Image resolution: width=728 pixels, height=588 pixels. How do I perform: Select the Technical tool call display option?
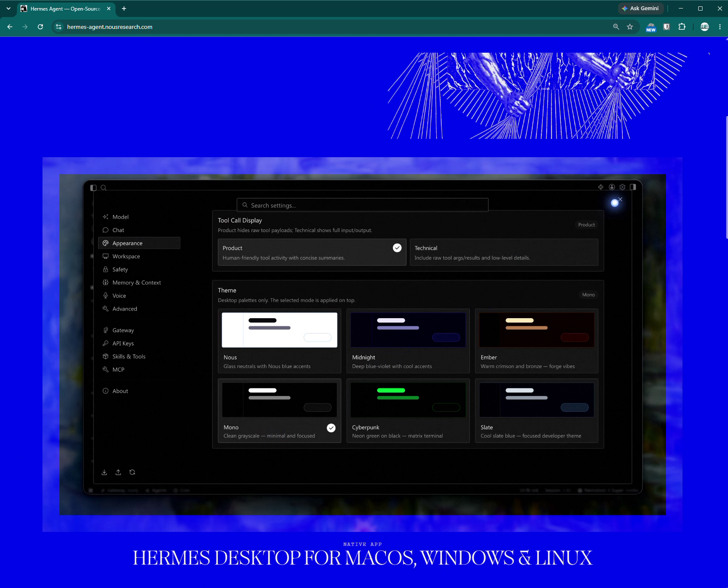coord(504,252)
